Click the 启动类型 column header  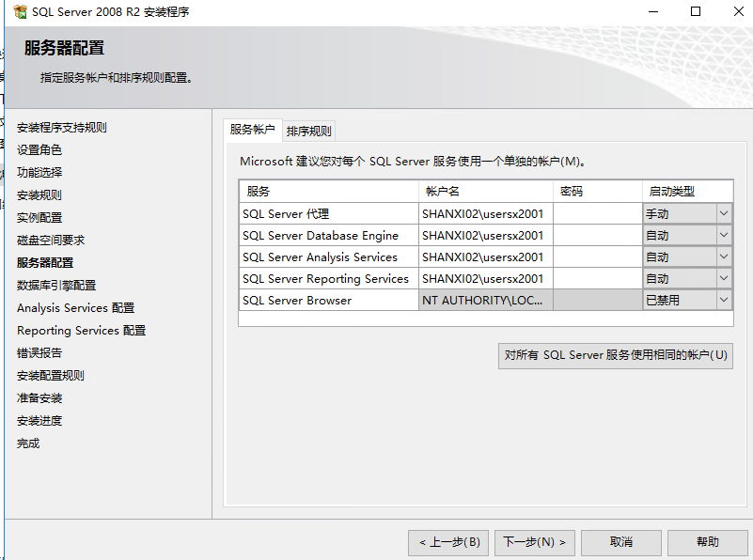[x=688, y=192]
